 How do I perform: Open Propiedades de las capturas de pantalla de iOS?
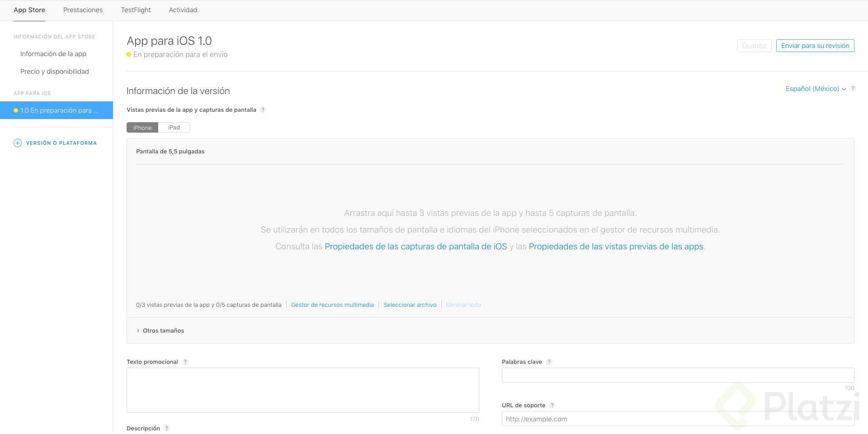[x=416, y=247]
